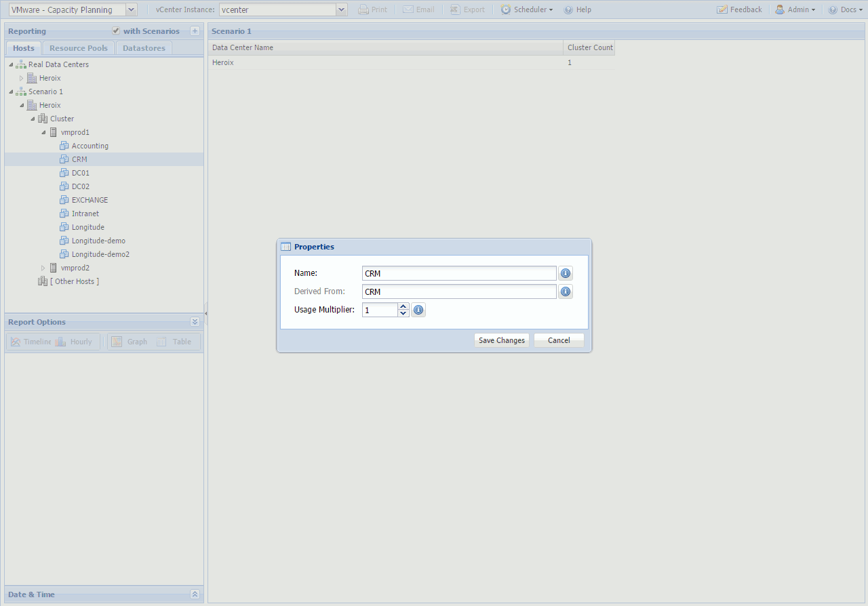
Task: Increase the Usage Multiplier spinner
Action: (403, 306)
